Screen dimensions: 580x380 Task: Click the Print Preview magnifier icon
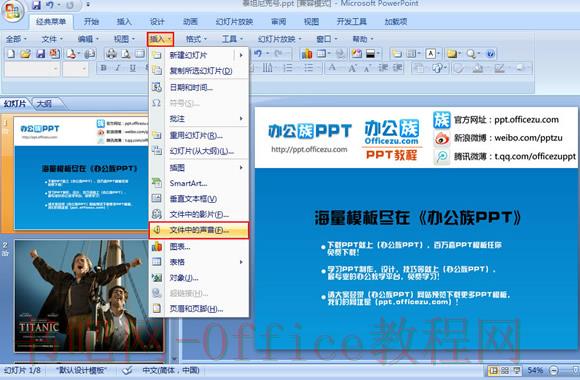(125, 54)
